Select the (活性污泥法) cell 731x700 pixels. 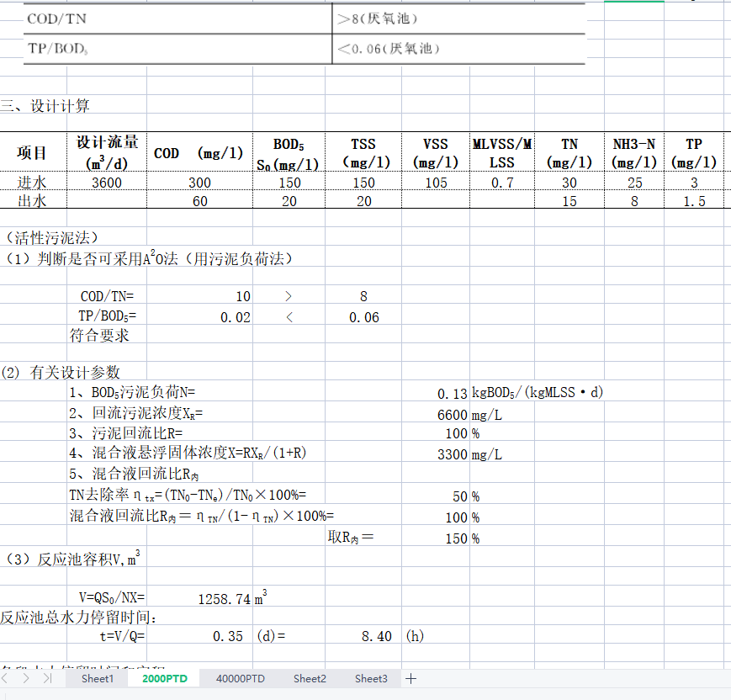pyautogui.click(x=52, y=238)
